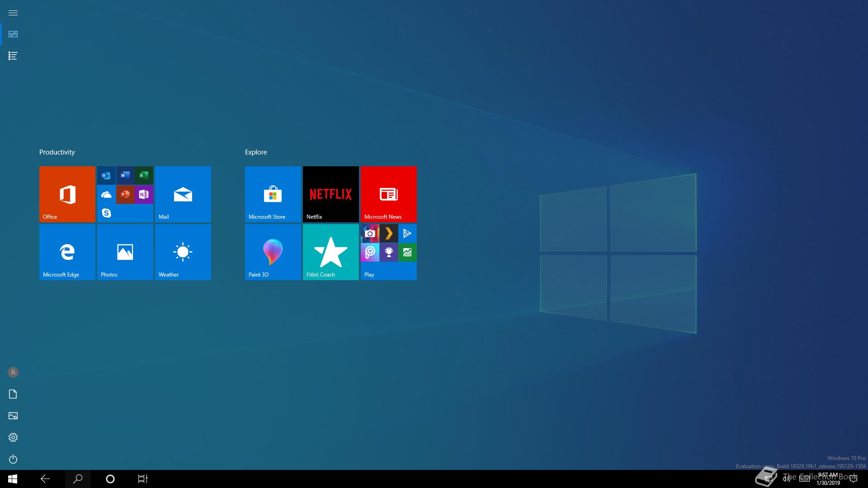The image size is (868, 488).
Task: Expand the Play folder tile label
Action: 369,274
